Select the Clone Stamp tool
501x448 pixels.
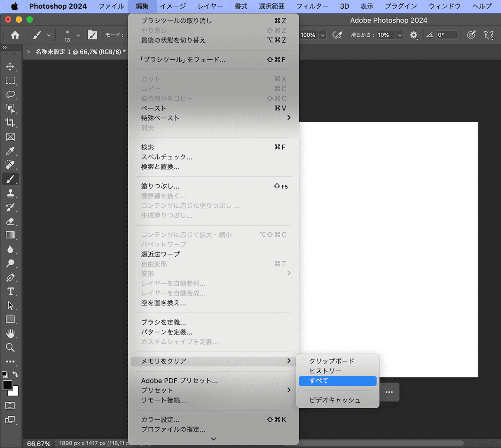point(10,193)
